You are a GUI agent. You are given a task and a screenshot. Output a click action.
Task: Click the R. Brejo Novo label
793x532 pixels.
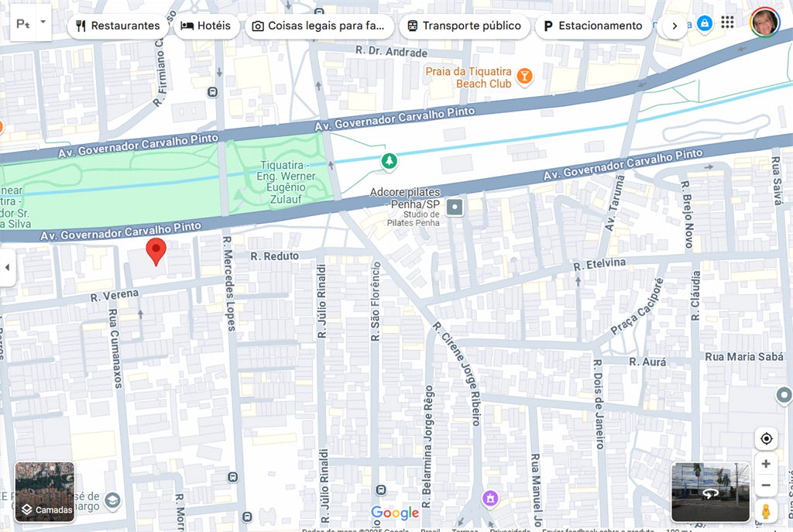pyautogui.click(x=687, y=214)
